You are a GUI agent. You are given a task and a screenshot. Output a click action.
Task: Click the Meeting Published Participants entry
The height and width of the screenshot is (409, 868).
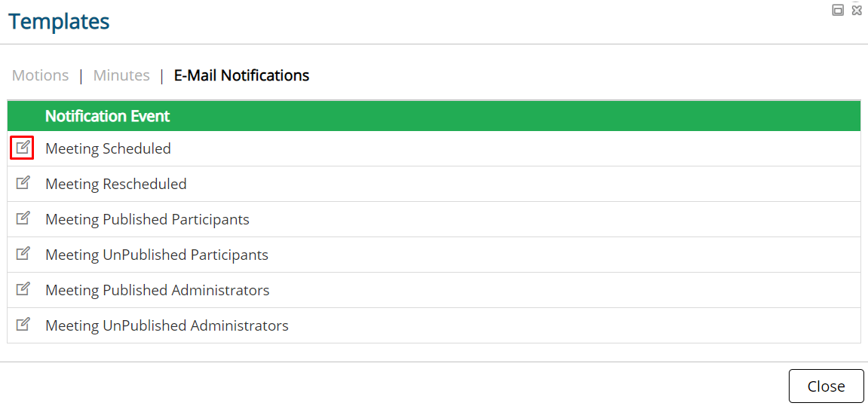pos(147,219)
